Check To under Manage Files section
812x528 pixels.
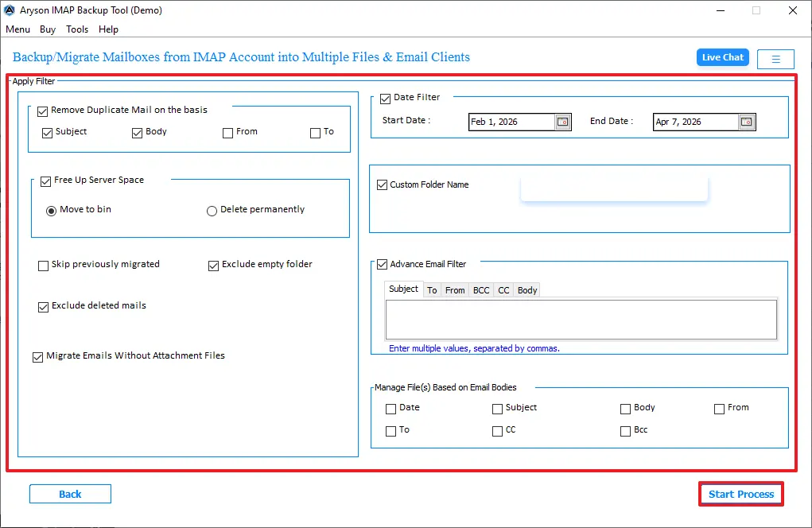tap(391, 431)
